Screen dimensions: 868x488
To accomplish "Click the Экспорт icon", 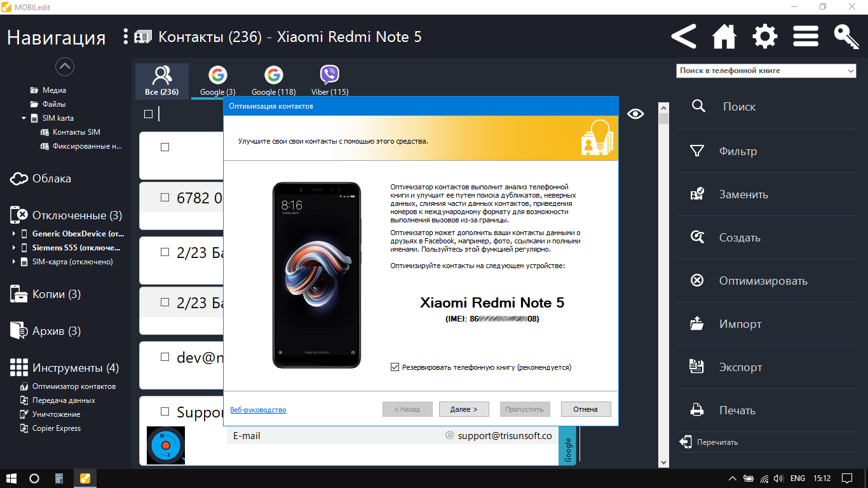I will (697, 367).
